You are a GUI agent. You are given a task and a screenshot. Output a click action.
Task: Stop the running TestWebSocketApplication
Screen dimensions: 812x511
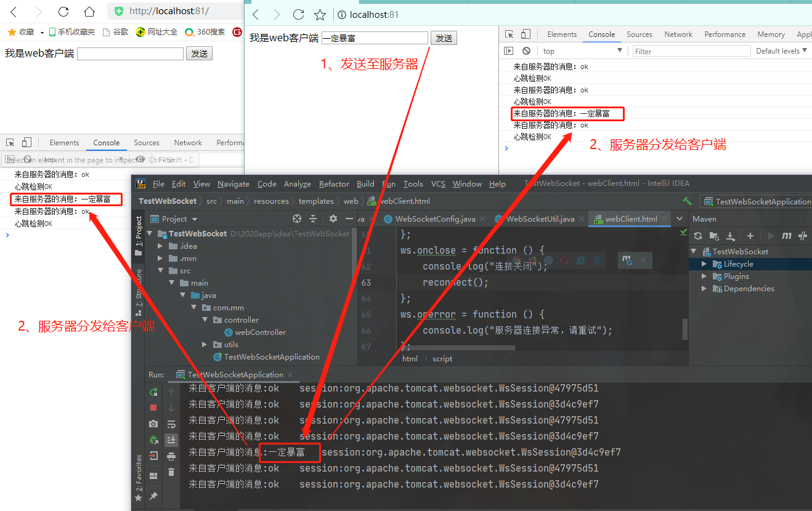click(153, 408)
